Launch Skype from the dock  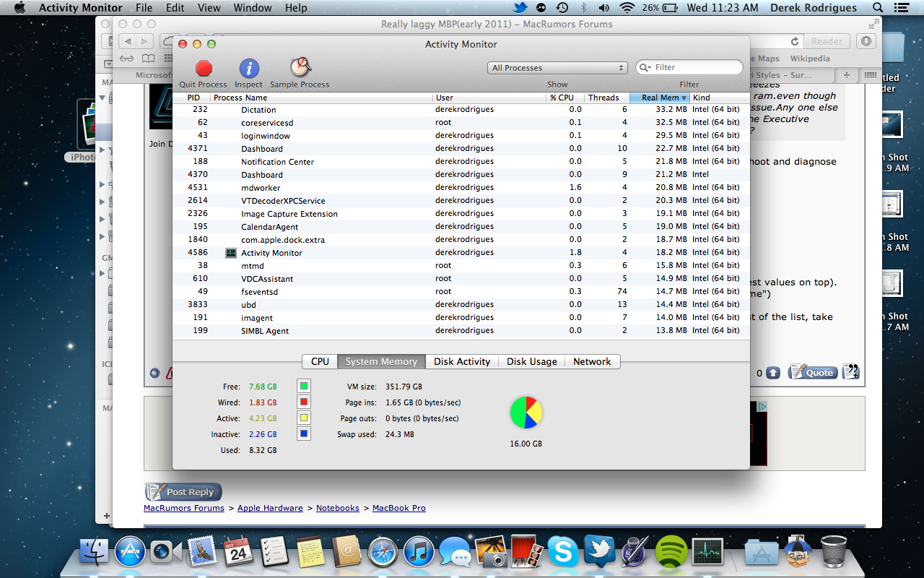(x=563, y=553)
